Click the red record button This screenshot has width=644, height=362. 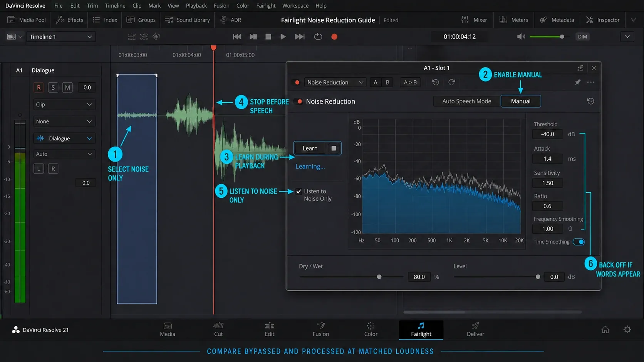pos(334,37)
